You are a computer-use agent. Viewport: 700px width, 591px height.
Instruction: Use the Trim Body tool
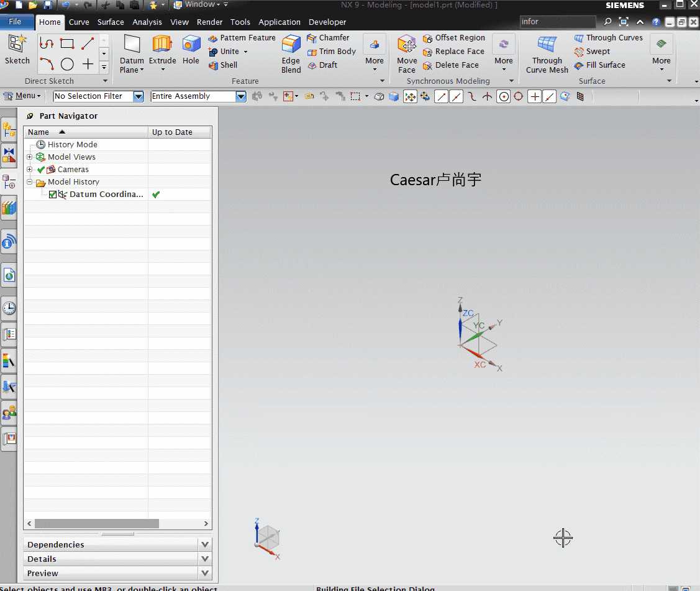click(332, 52)
